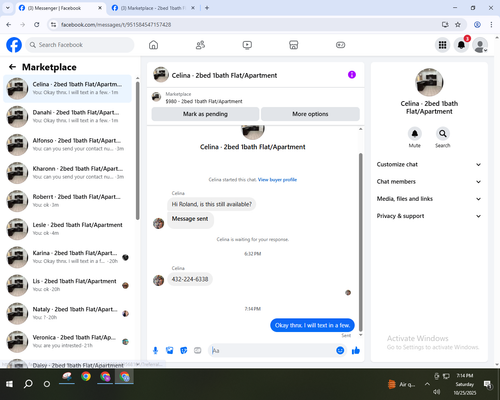
Task: Click Hi Roland, is this still available message
Action: click(x=212, y=204)
